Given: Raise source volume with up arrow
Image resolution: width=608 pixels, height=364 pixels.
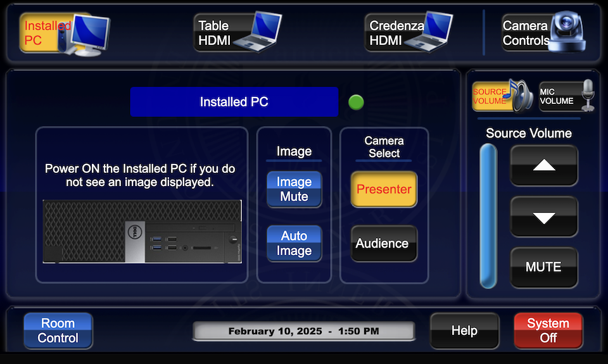Looking at the screenshot, I should [x=544, y=165].
